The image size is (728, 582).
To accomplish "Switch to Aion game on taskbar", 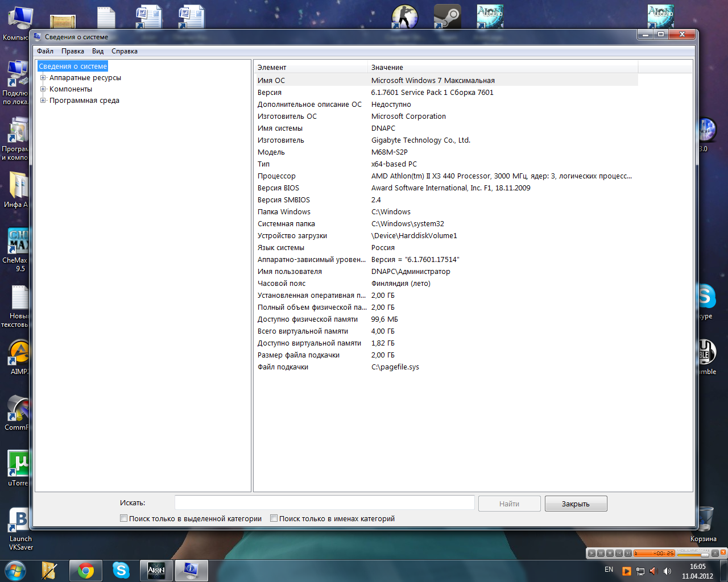I will [x=156, y=571].
